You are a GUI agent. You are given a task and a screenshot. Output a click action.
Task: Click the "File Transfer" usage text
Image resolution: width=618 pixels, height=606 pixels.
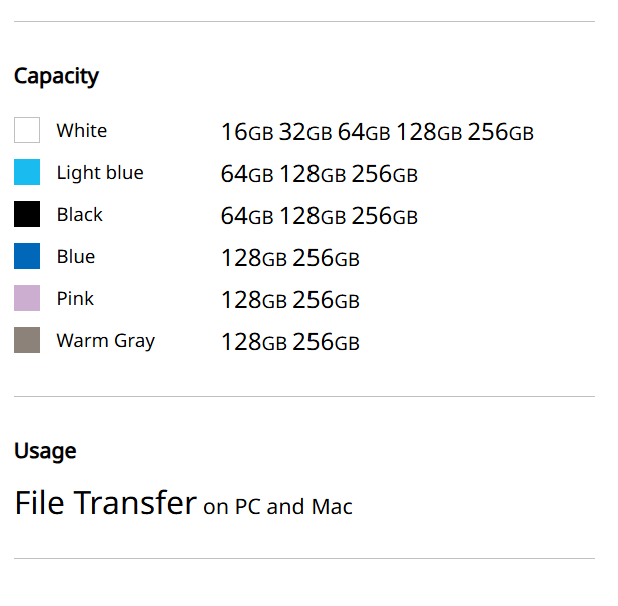(105, 503)
